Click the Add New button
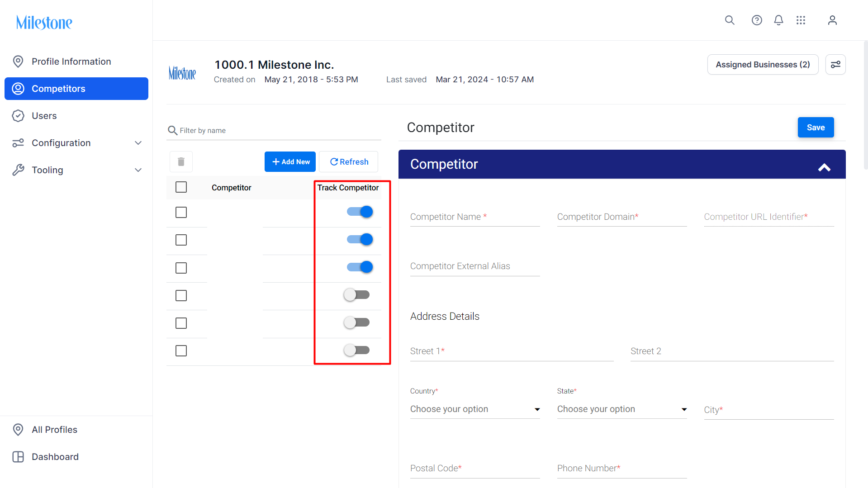868x488 pixels. click(x=290, y=162)
